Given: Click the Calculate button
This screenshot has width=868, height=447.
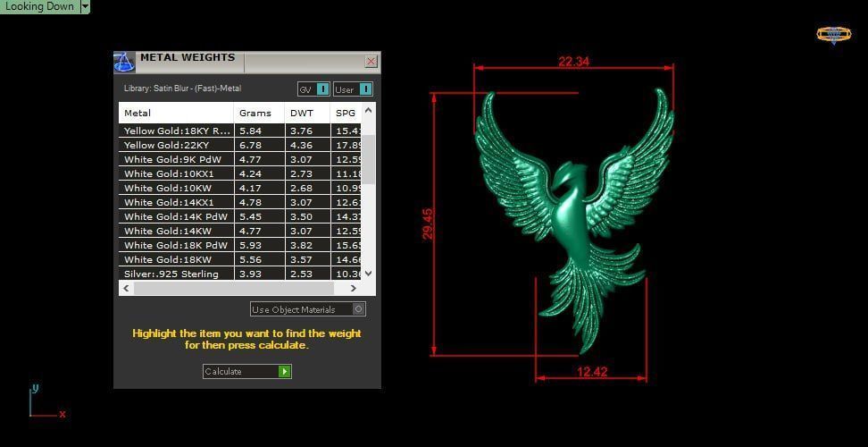Looking at the screenshot, I should (246, 371).
